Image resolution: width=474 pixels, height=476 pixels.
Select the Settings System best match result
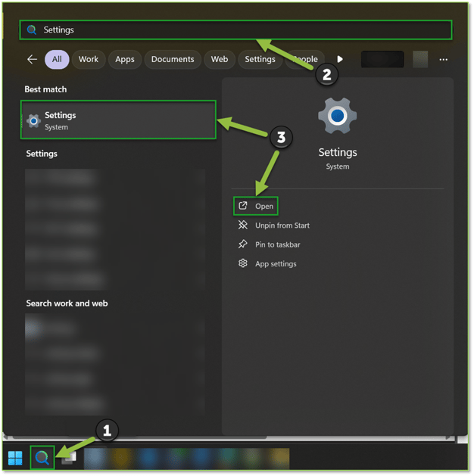[118, 120]
